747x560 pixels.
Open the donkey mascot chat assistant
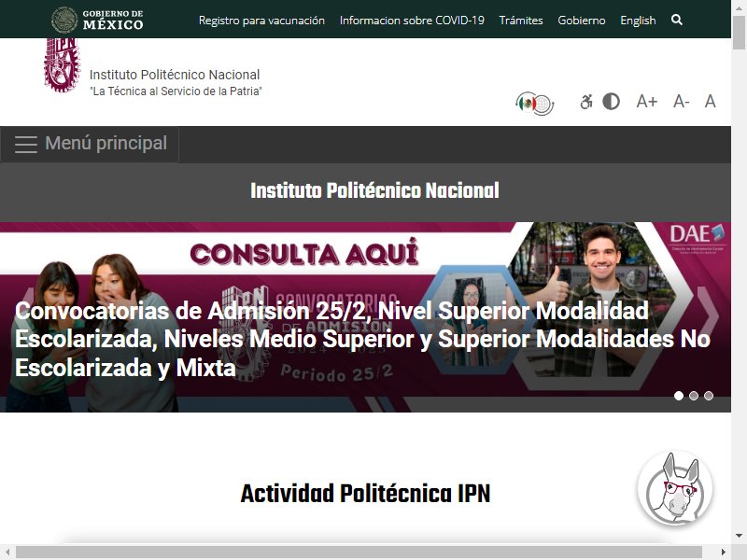point(675,488)
